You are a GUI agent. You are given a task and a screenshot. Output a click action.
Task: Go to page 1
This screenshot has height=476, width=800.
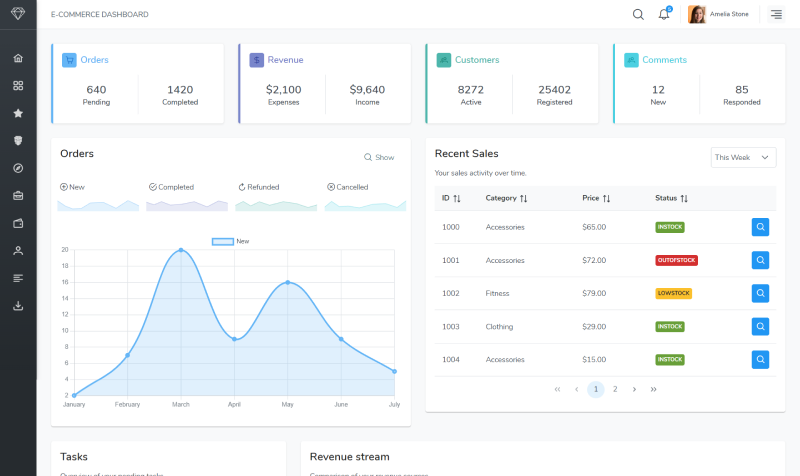click(x=596, y=389)
